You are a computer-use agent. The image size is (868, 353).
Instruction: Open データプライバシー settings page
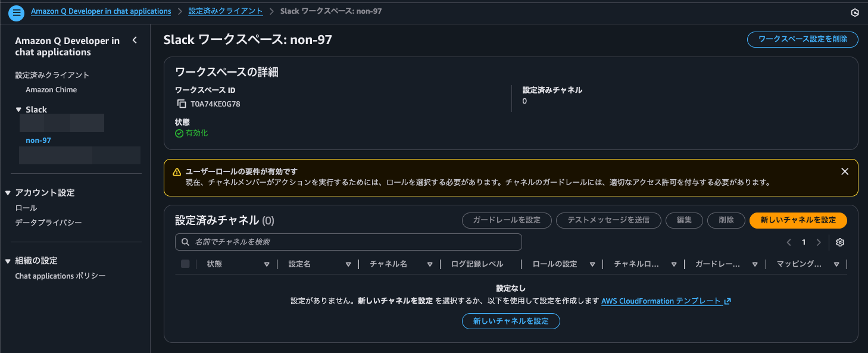click(x=46, y=222)
